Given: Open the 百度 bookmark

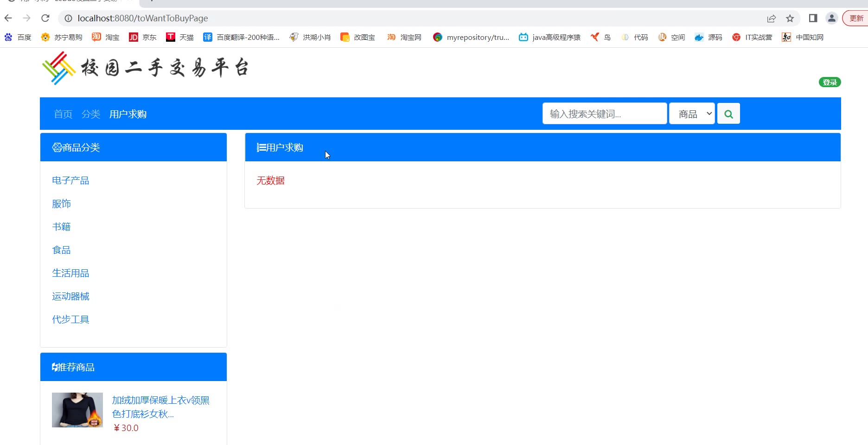Looking at the screenshot, I should (x=18, y=37).
